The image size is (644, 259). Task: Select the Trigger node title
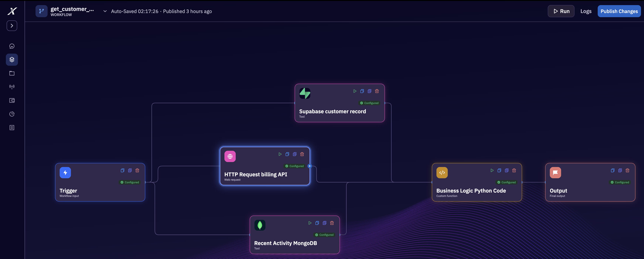(x=68, y=190)
